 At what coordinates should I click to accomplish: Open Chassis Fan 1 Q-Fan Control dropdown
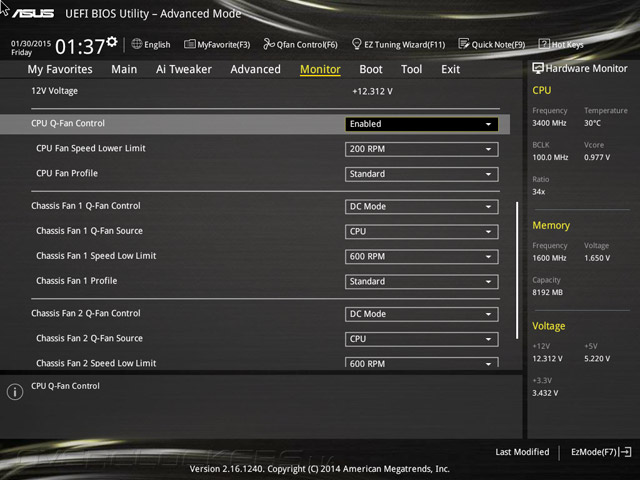click(x=422, y=207)
